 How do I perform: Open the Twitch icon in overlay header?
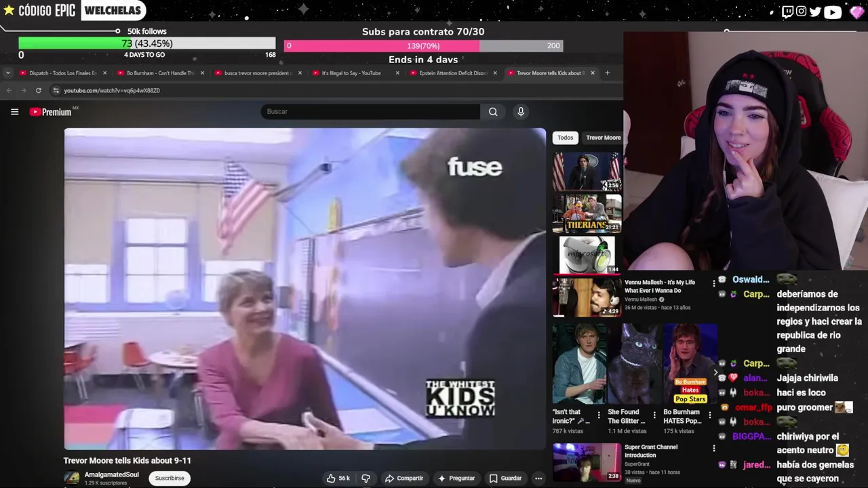point(787,11)
